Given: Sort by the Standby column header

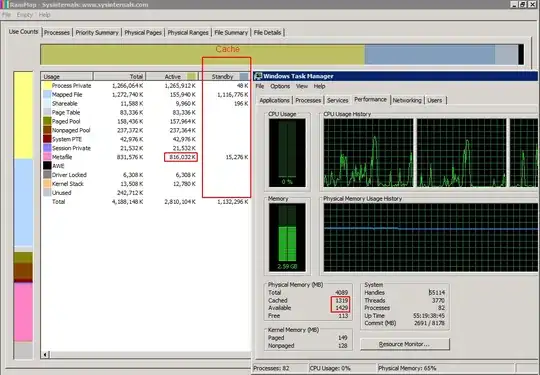Looking at the screenshot, I should tap(226, 76).
